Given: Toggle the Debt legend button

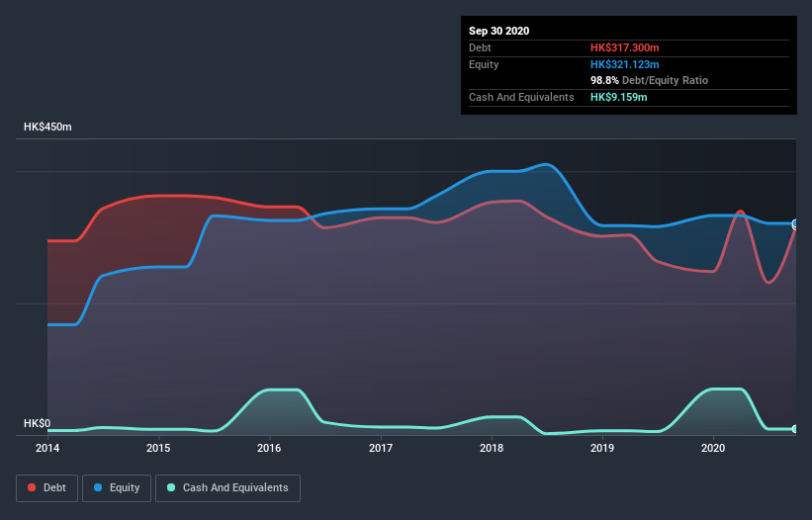Looking at the screenshot, I should click(47, 488).
